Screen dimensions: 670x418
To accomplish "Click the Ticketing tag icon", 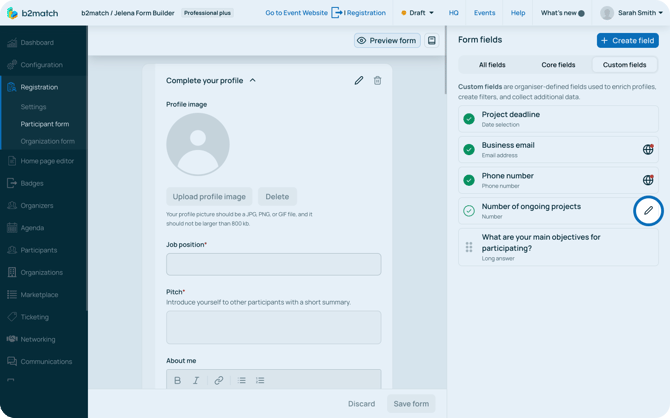I will pos(12,317).
